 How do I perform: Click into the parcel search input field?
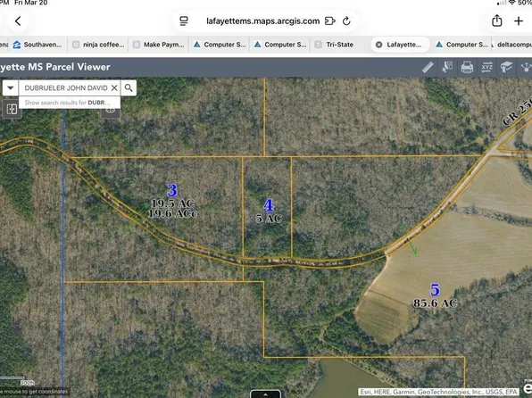[66, 87]
